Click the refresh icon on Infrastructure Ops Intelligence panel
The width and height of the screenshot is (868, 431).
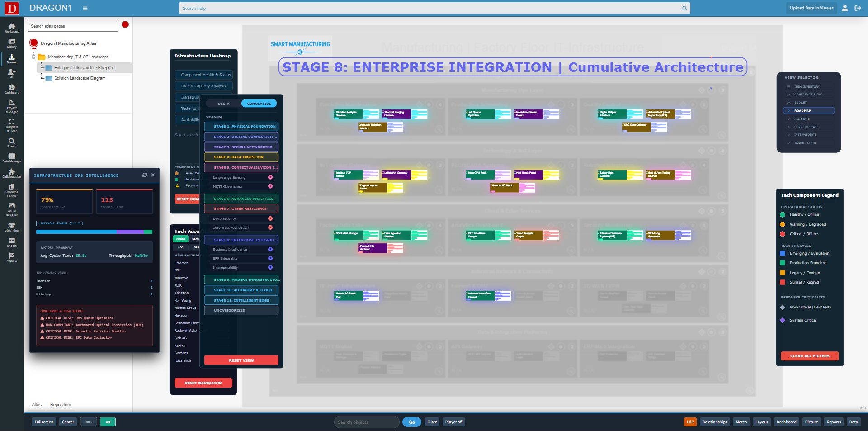click(145, 175)
